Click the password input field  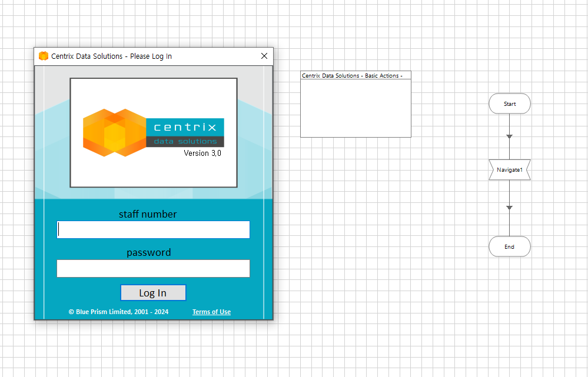(x=153, y=268)
